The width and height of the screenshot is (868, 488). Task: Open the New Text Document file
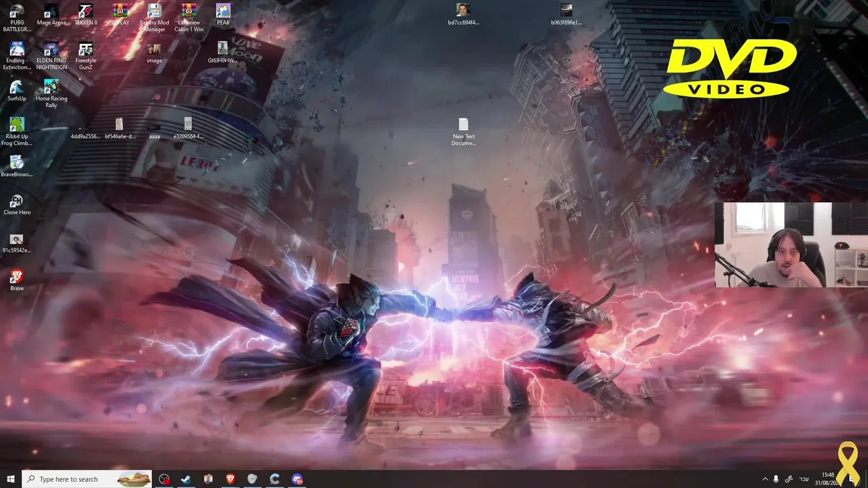point(463,131)
